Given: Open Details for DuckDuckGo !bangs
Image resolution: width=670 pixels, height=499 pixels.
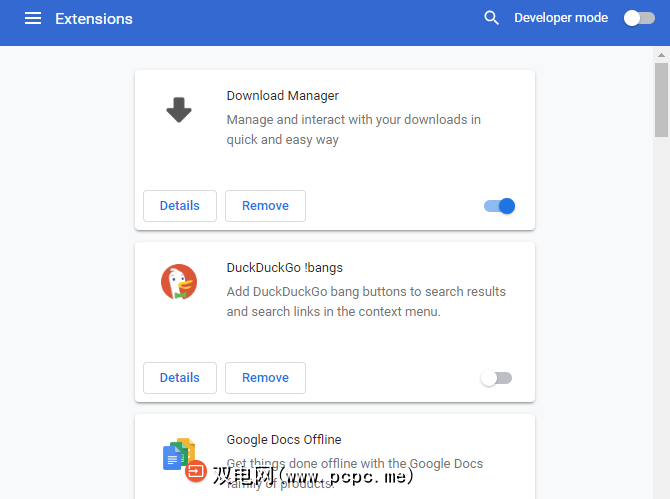Looking at the screenshot, I should click(180, 378).
